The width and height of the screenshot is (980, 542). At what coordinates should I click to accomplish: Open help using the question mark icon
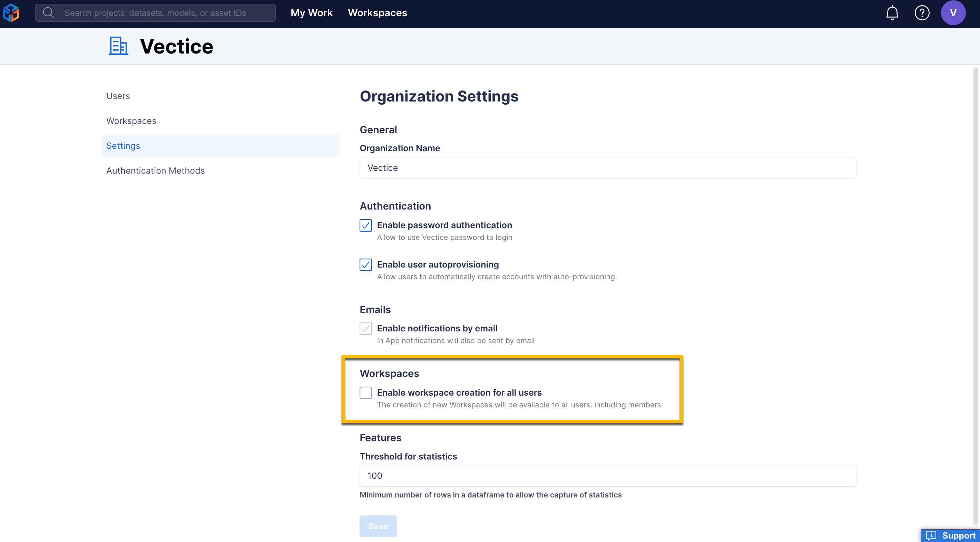tap(922, 12)
